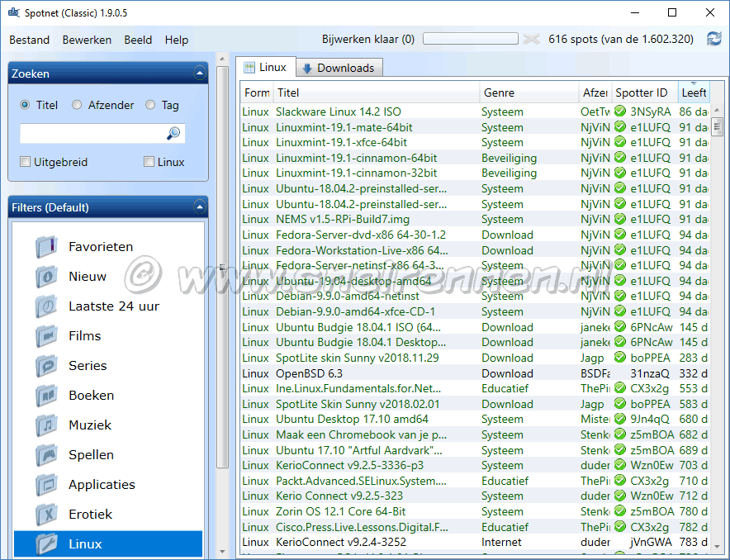The height and width of the screenshot is (560, 730).
Task: Click green check on Zorin OS 12.1 row
Action: pos(619,511)
